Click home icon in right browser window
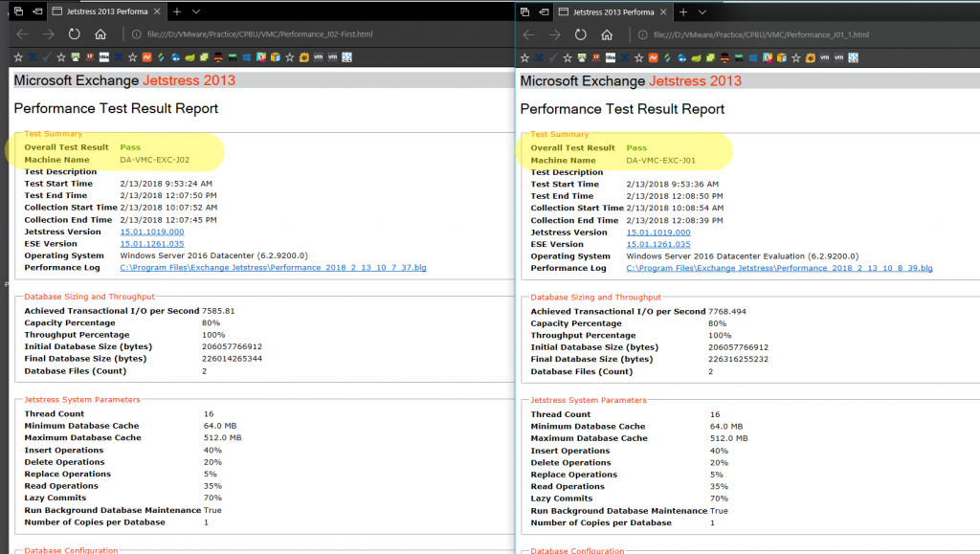The height and width of the screenshot is (554, 980). 608,34
